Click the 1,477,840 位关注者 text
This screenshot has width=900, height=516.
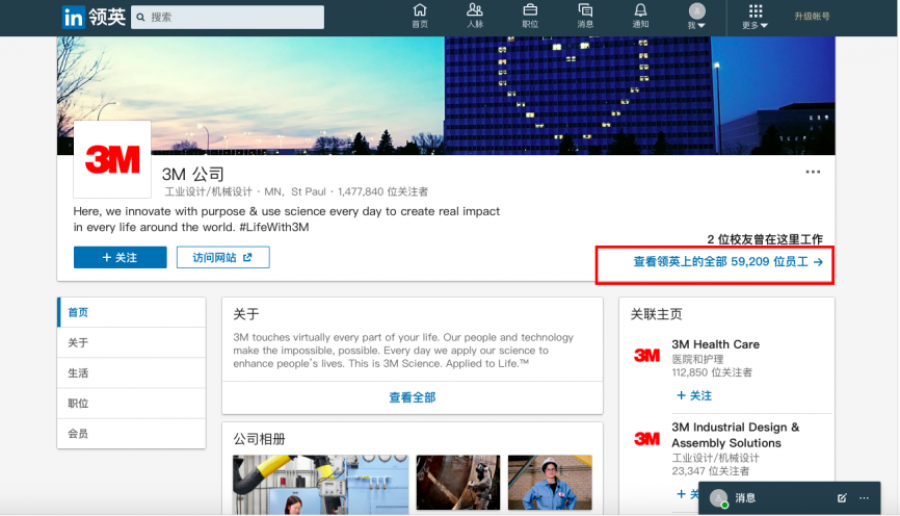point(382,192)
